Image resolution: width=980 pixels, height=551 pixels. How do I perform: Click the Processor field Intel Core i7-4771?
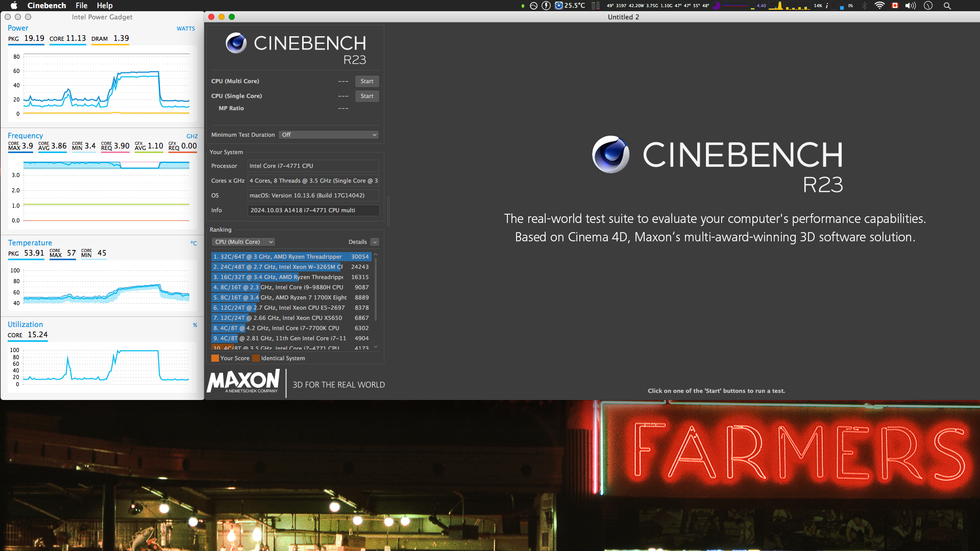[313, 166]
